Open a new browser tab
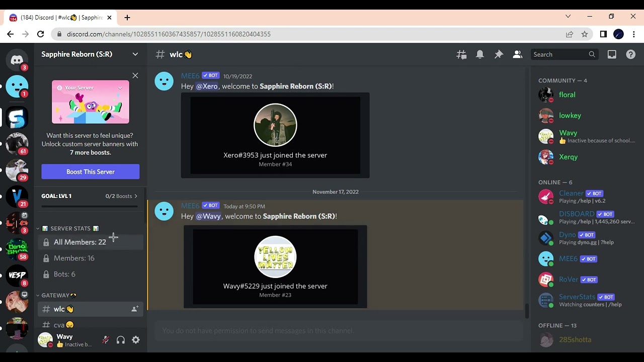Screen dimensions: 644x362 127,18
